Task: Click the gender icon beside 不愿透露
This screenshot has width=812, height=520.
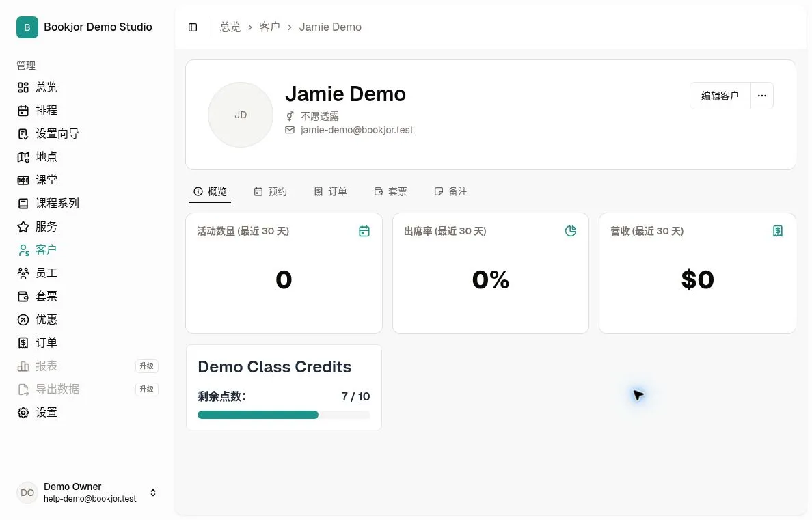Action: [290, 117]
